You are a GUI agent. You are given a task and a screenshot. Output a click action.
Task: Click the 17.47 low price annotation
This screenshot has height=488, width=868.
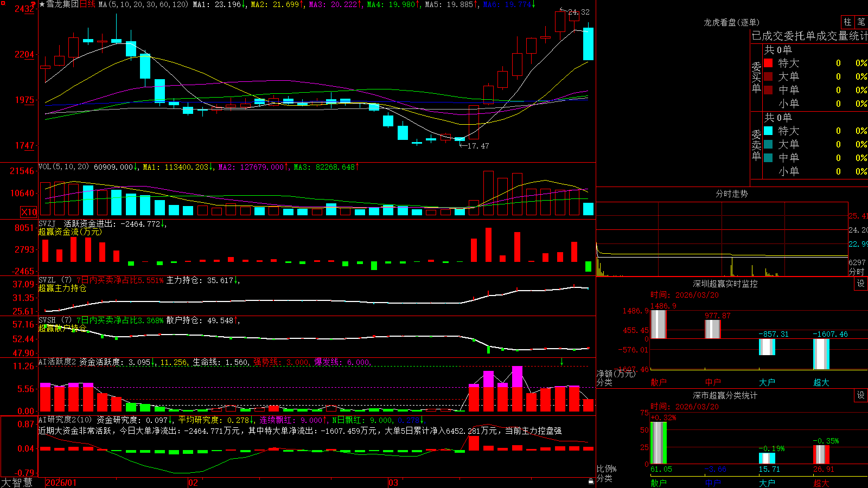point(478,146)
